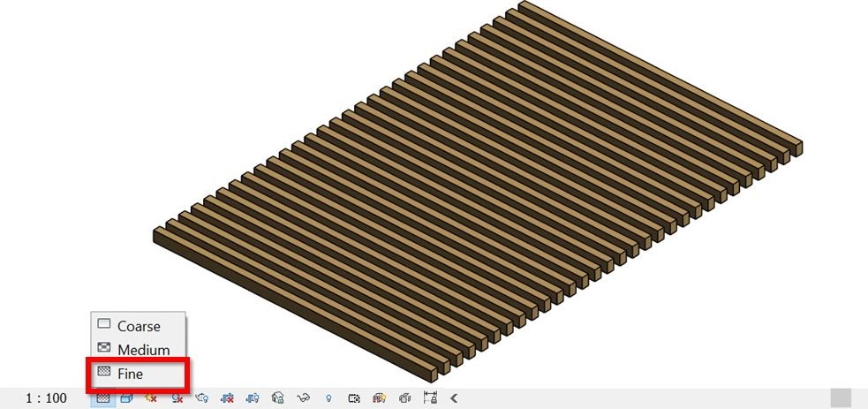
Task: Toggle the Analytical Model visibility icon
Action: [x=379, y=398]
